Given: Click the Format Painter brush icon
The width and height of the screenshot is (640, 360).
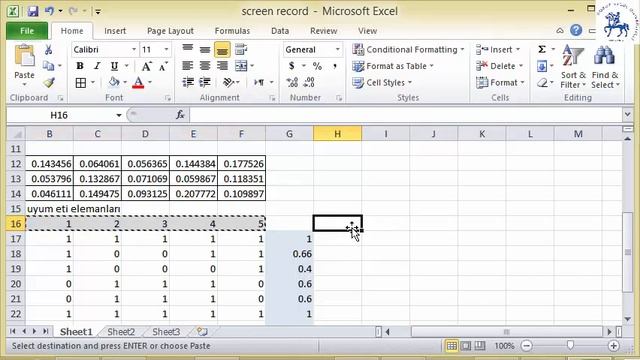Looking at the screenshot, I should [49, 82].
